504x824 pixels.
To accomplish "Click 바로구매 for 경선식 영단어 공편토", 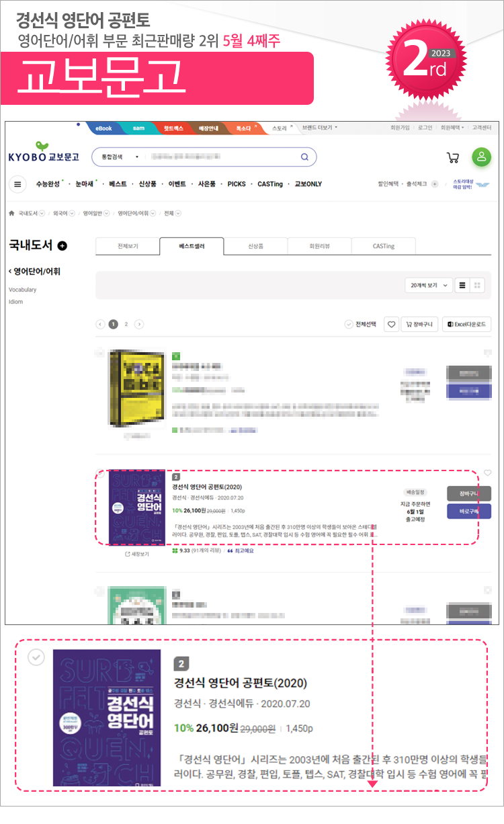I will (x=469, y=511).
